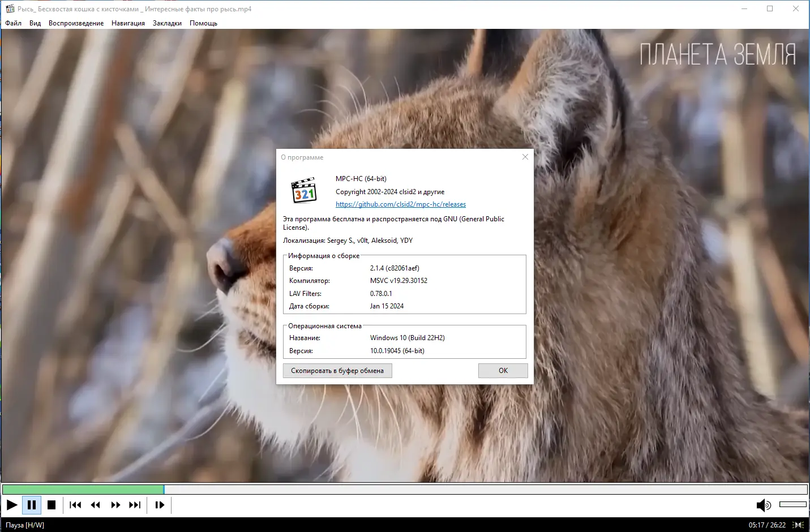
Task: Step one frame forward
Action: click(159, 505)
